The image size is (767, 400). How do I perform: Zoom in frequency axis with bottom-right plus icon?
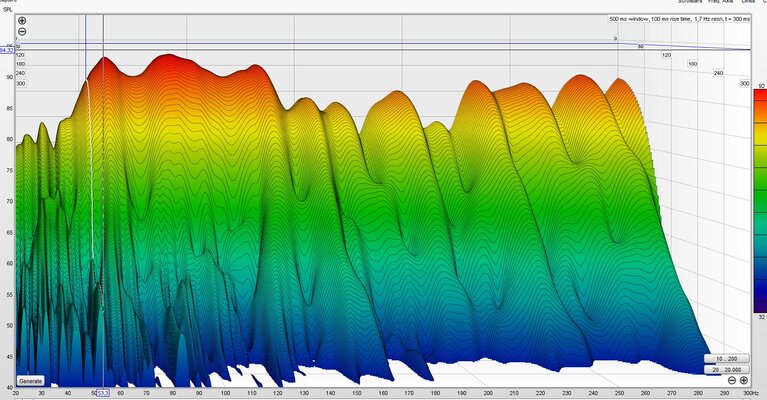click(x=744, y=380)
